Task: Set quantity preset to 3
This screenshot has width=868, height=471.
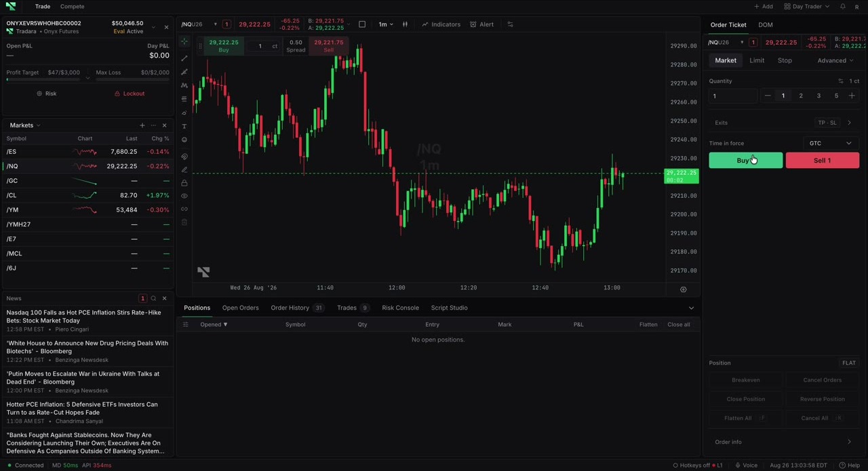Action: click(818, 96)
